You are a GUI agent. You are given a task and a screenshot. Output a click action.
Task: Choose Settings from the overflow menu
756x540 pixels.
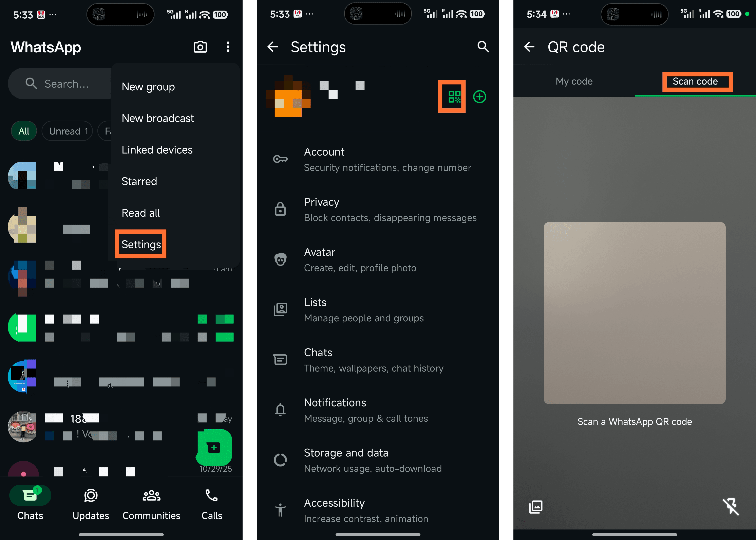141,244
